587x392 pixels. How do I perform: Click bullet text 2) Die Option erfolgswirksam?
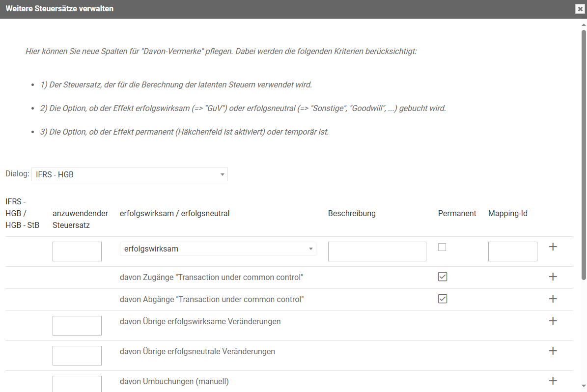pyautogui.click(x=243, y=109)
